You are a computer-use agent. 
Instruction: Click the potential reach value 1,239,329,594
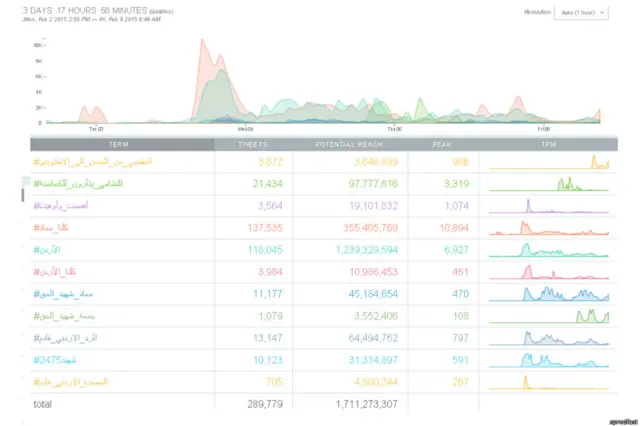pyautogui.click(x=357, y=249)
